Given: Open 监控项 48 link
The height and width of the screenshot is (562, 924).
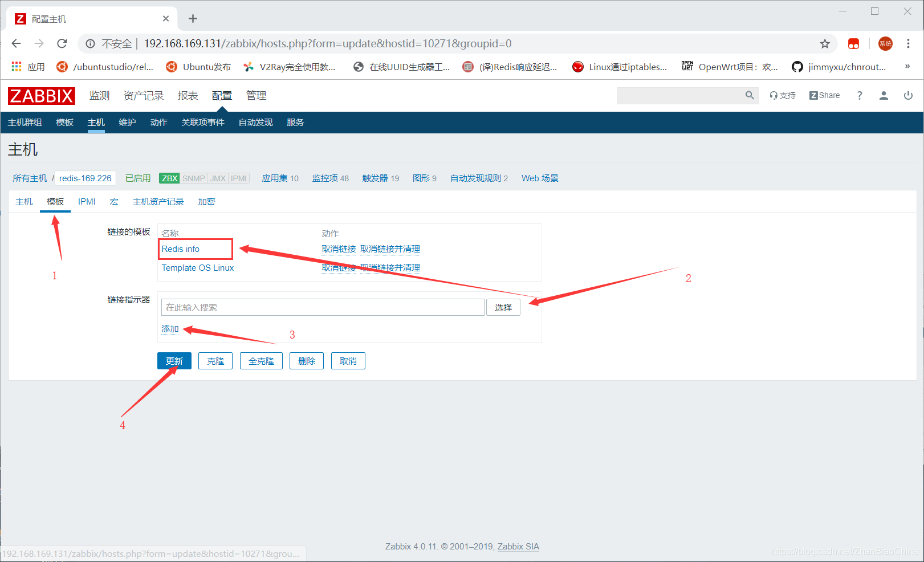Looking at the screenshot, I should 331,178.
